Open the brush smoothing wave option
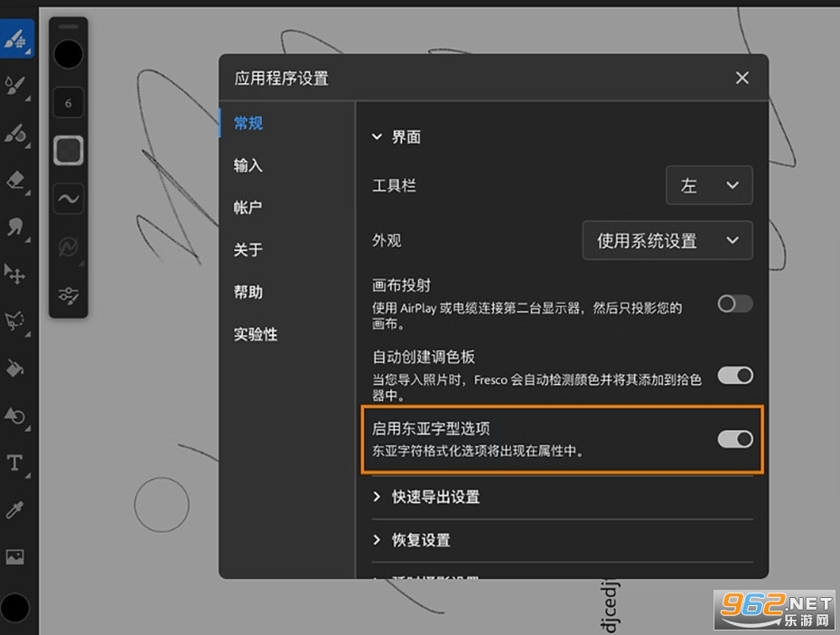The width and height of the screenshot is (840, 635). pos(69,199)
